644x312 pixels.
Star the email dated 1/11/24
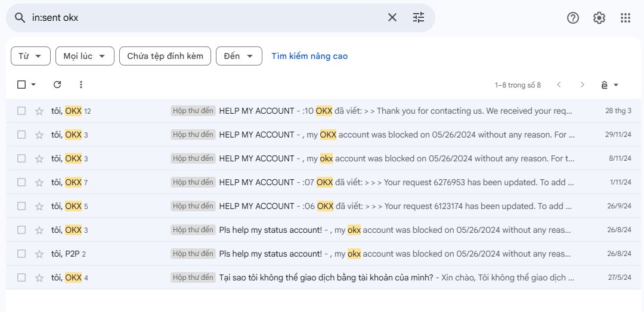point(39,182)
